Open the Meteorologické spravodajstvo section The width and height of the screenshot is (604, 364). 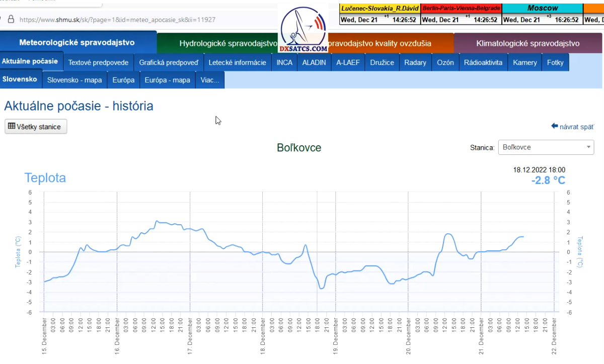pyautogui.click(x=77, y=43)
